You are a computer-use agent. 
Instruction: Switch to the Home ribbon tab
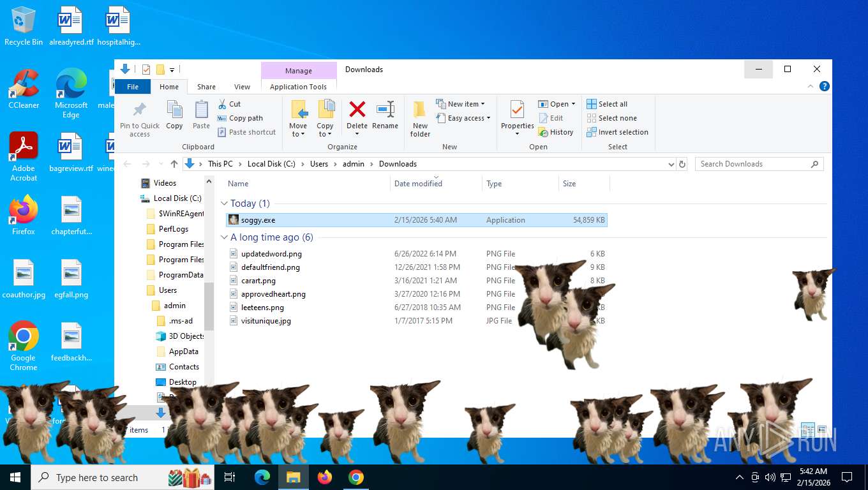(169, 87)
